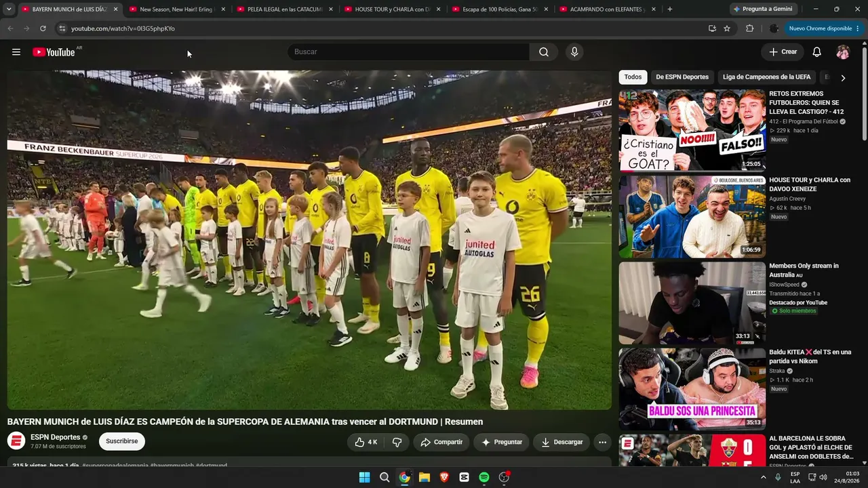The image size is (868, 488).
Task: Switch to 'PELEA ILEGAL en las CATACUMBAS' tab
Action: tap(285, 9)
